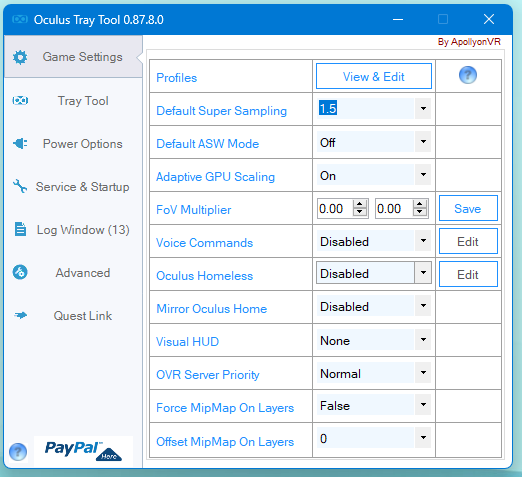
Task: Open the PayPal donation logo
Action: tap(83, 451)
